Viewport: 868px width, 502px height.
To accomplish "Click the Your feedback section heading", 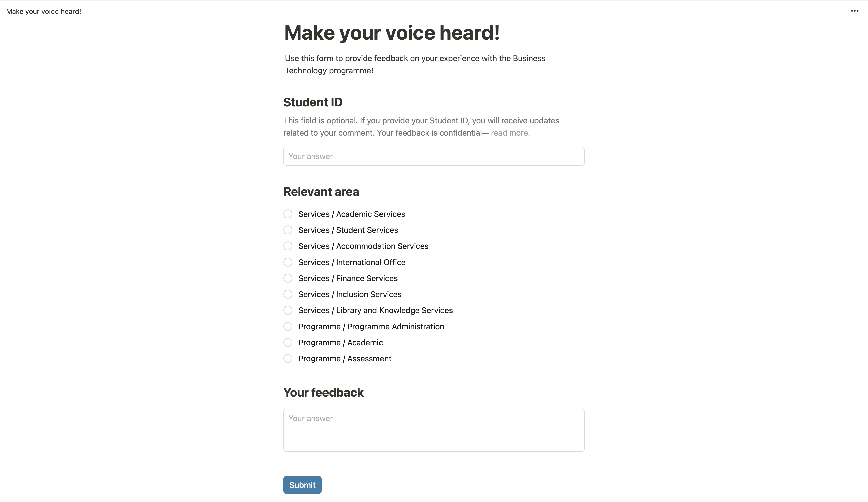I will click(x=323, y=393).
